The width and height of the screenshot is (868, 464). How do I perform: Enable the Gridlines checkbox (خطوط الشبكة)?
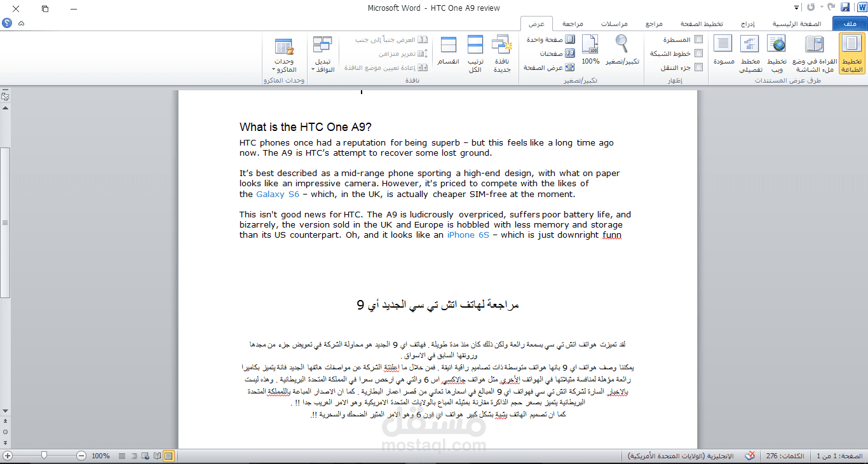pyautogui.click(x=699, y=53)
